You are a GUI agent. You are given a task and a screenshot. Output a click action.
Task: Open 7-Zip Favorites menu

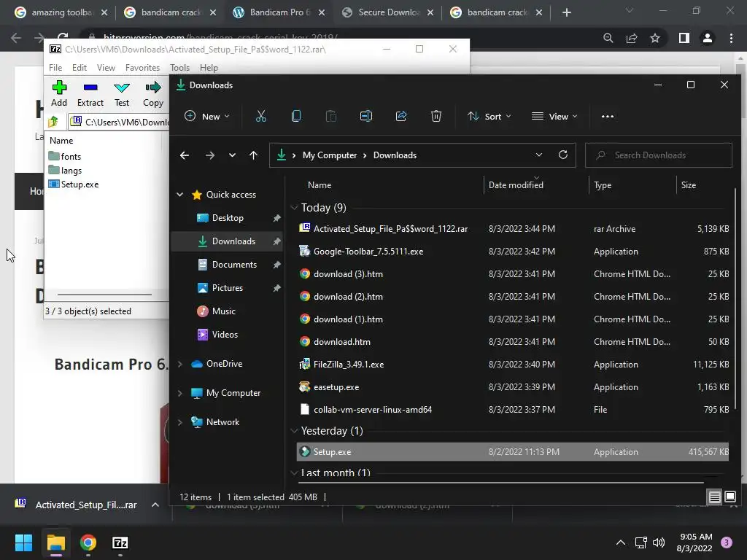(142, 68)
